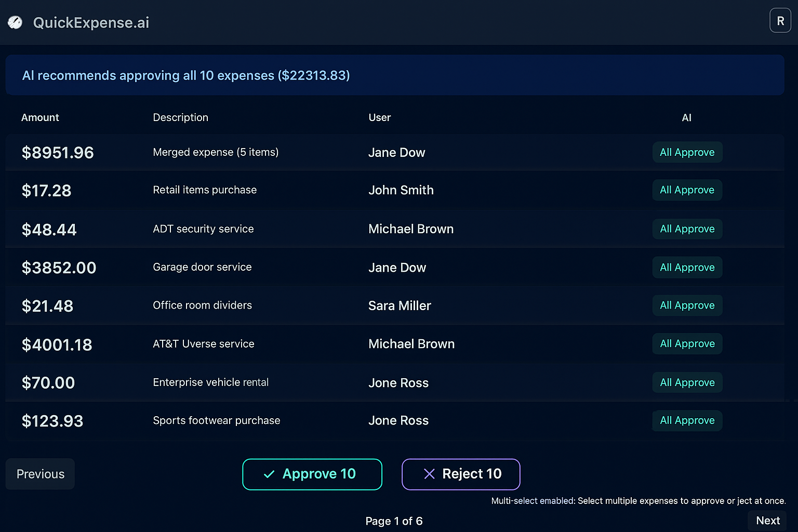
Task: Click the X icon inside Reject 10
Action: pyautogui.click(x=429, y=474)
